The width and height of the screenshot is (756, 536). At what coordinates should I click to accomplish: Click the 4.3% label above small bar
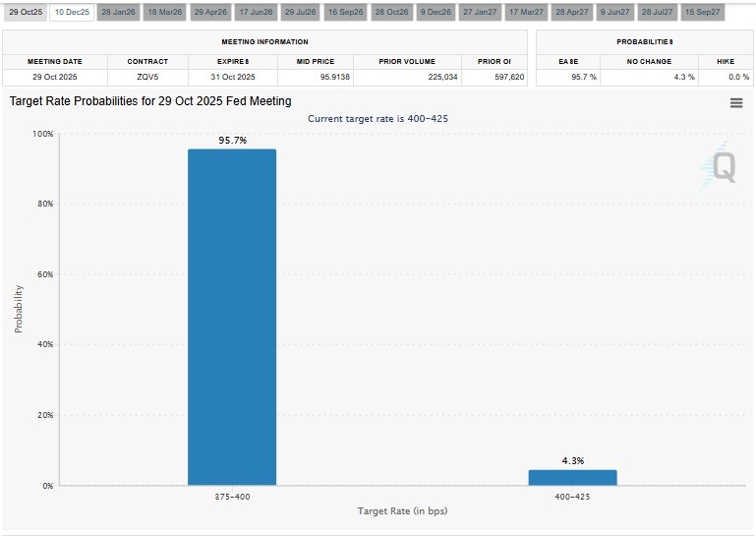pyautogui.click(x=572, y=460)
